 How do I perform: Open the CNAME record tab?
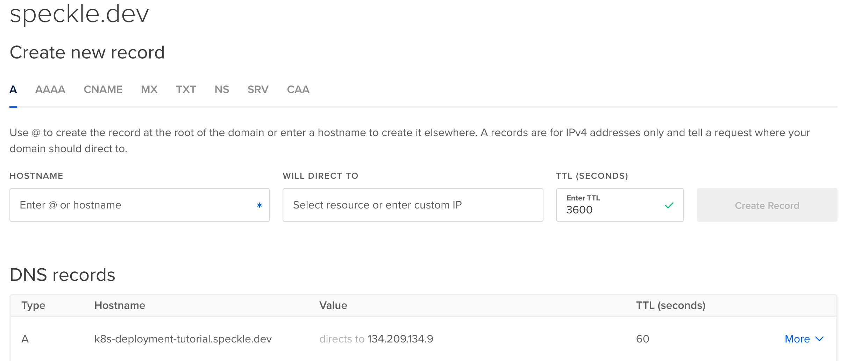tap(103, 90)
